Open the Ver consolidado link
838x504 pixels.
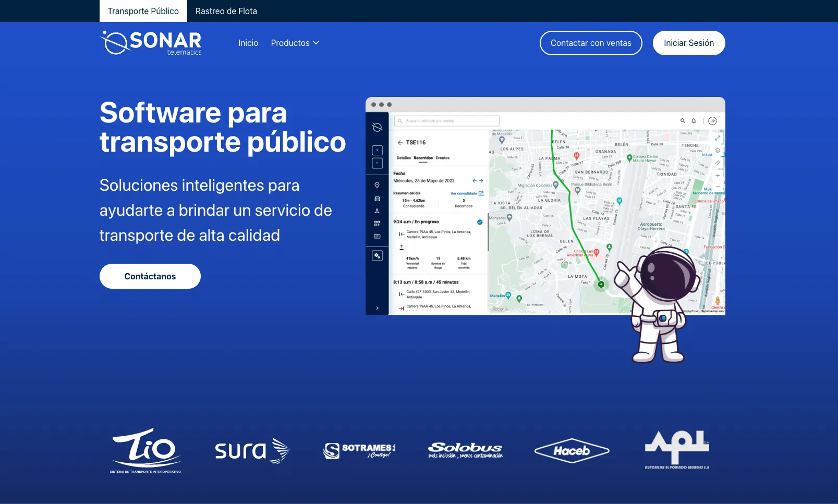[x=467, y=193]
